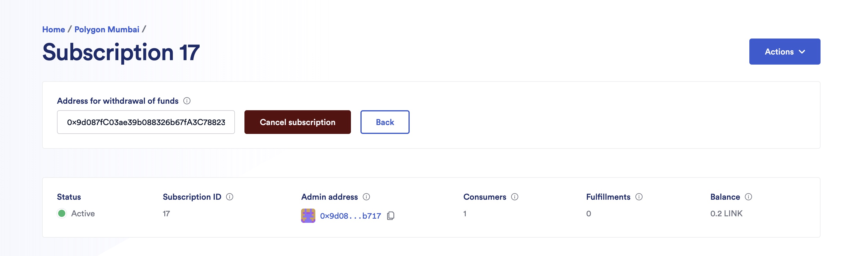
Task: Click the Back button
Action: click(x=385, y=122)
